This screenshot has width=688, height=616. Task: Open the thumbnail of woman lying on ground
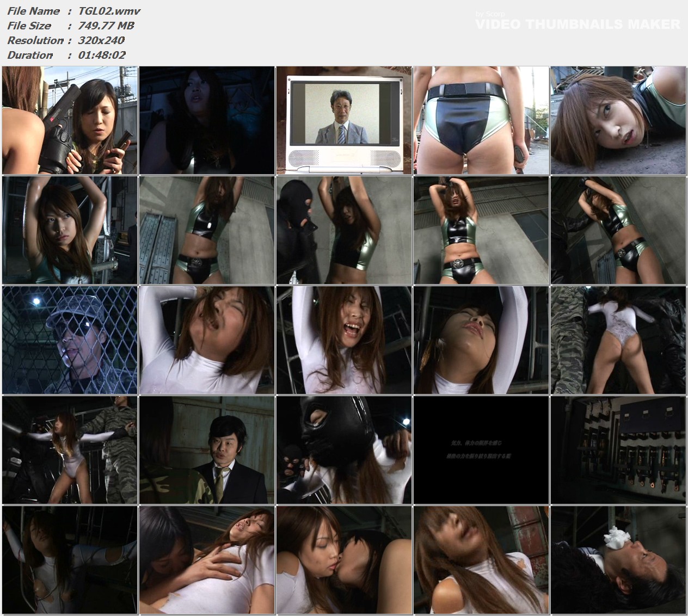[x=618, y=120]
